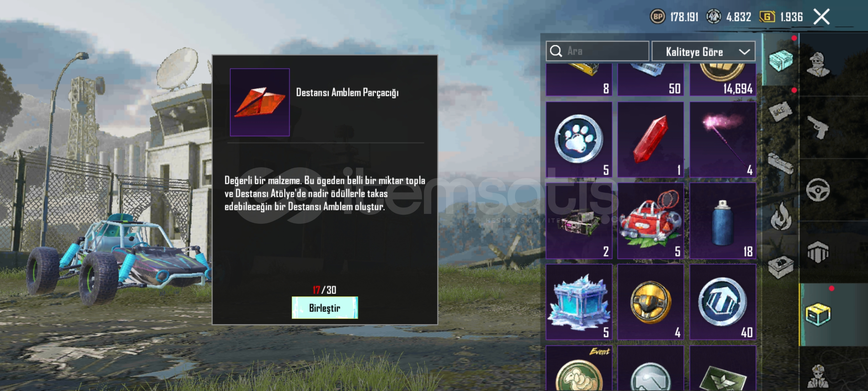Close the inventory with the X

821,17
